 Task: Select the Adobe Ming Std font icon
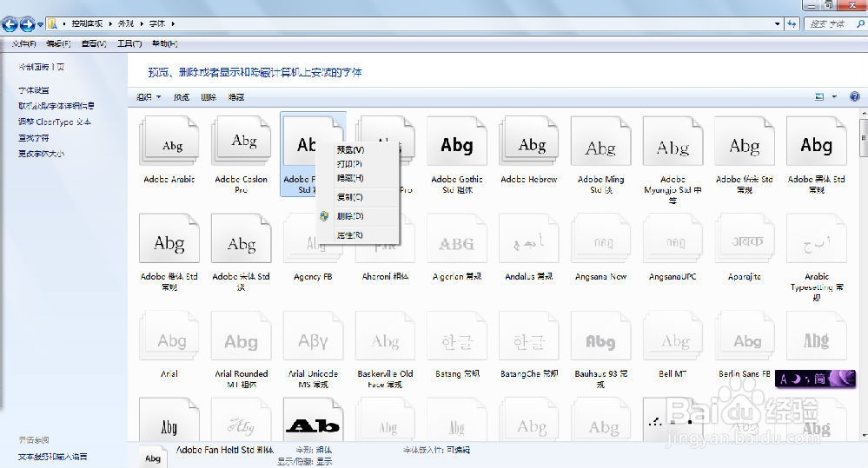point(601,141)
